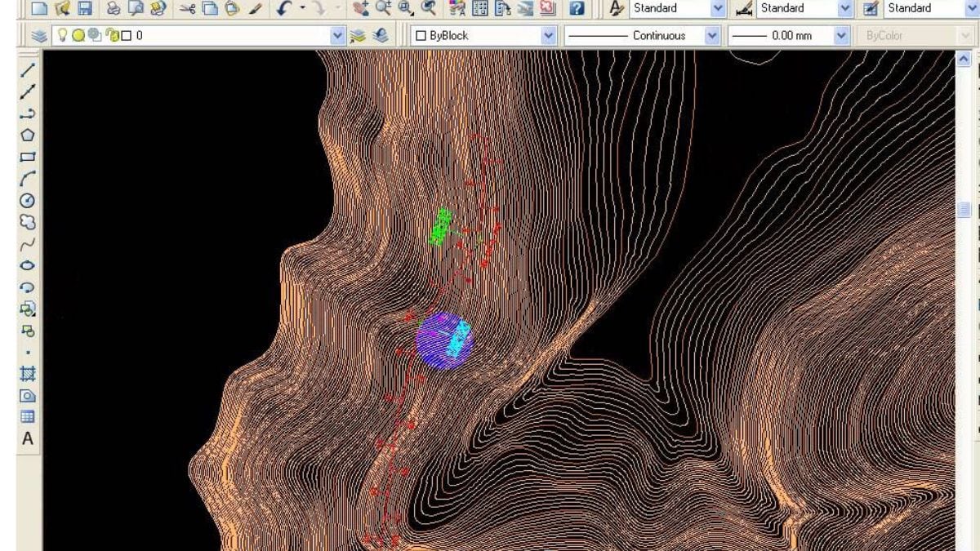Choose the Revision Cloud tool

(27, 221)
